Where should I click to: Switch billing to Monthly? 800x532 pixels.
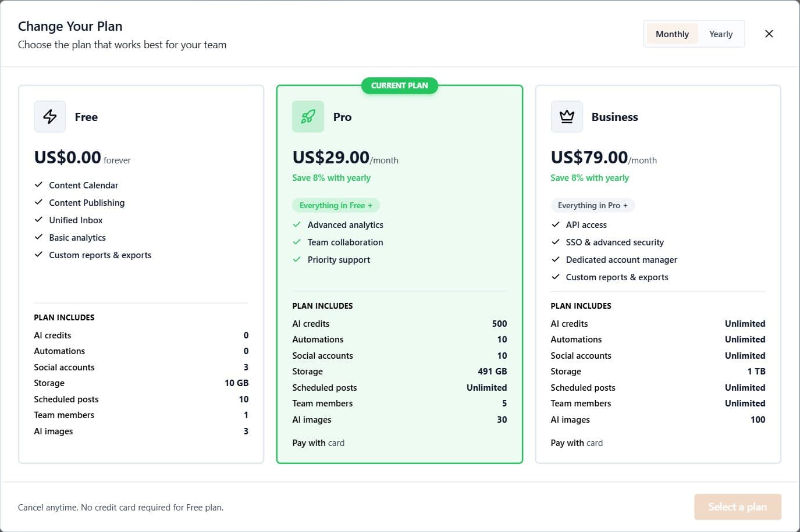pyautogui.click(x=672, y=34)
